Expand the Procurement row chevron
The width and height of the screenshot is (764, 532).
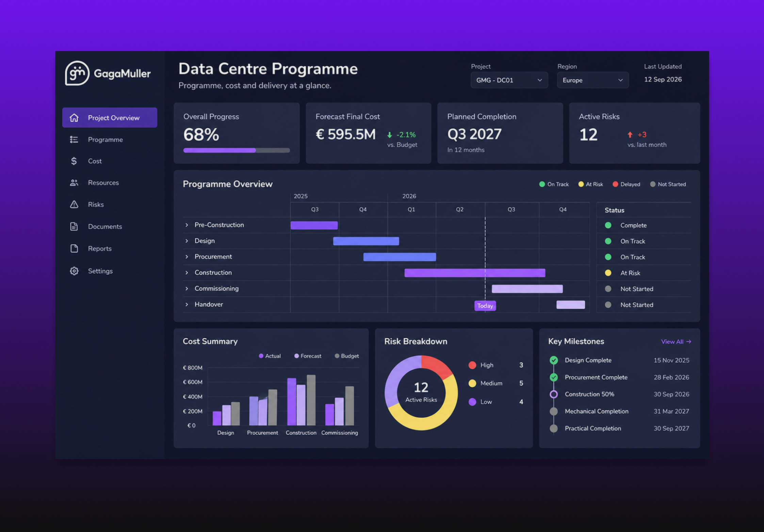click(x=187, y=257)
